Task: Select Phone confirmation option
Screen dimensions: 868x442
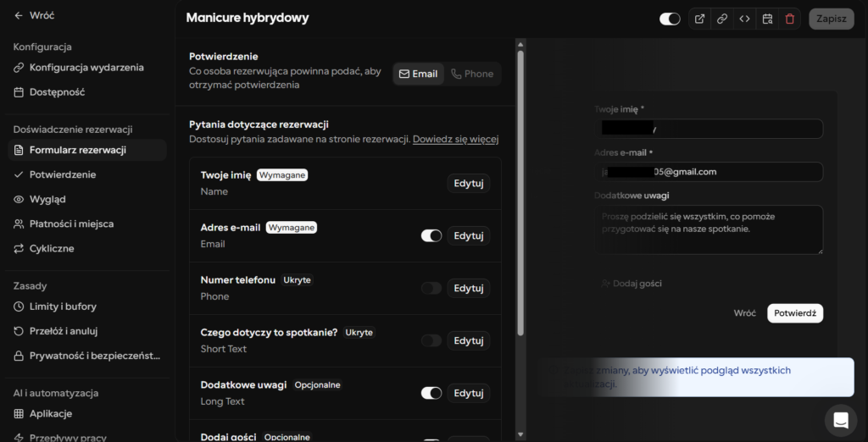Action: point(472,75)
